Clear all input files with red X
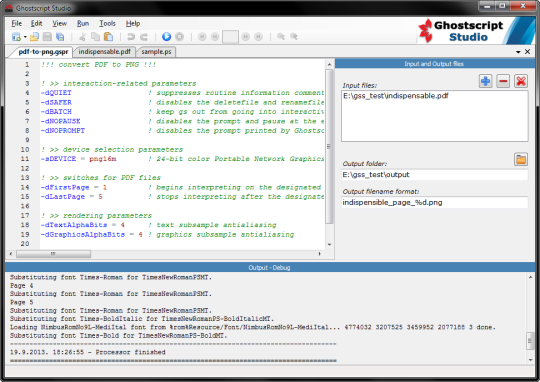 [x=521, y=81]
